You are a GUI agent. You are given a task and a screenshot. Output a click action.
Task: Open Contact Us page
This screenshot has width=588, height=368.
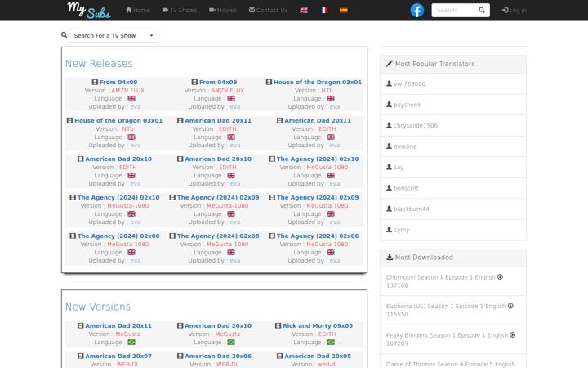(268, 10)
